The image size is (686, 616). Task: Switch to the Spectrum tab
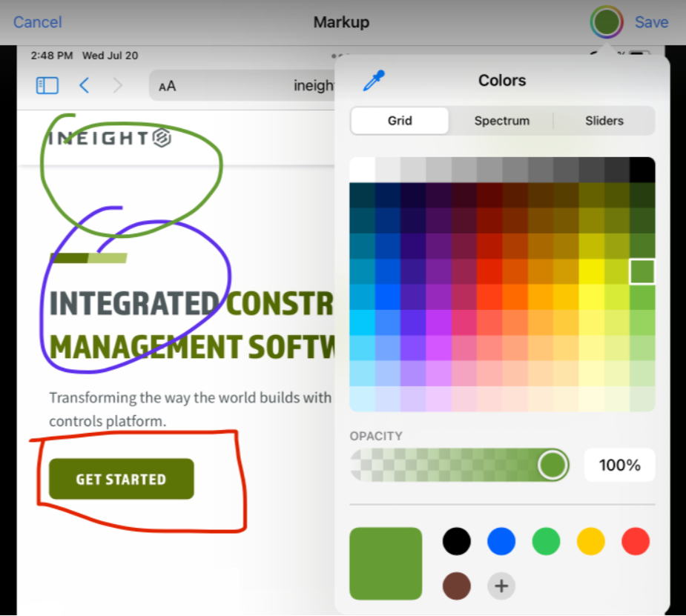[x=502, y=121]
